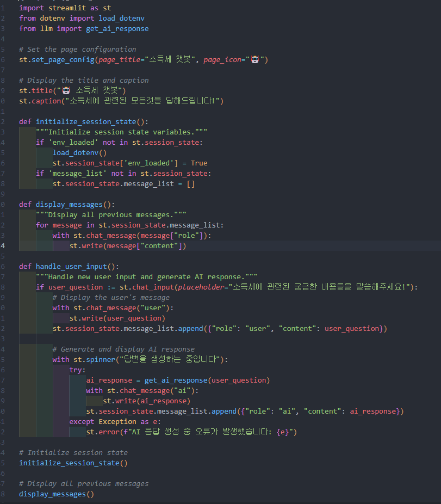
Task: Click the "placeholder" parameter of chat_input
Action: click(201, 287)
